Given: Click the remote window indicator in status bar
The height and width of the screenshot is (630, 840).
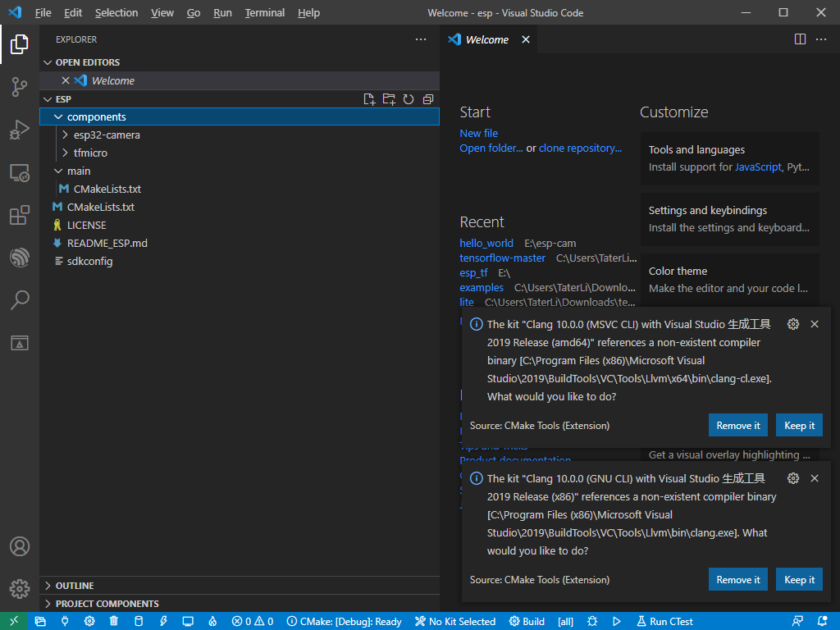Looking at the screenshot, I should click(x=14, y=621).
